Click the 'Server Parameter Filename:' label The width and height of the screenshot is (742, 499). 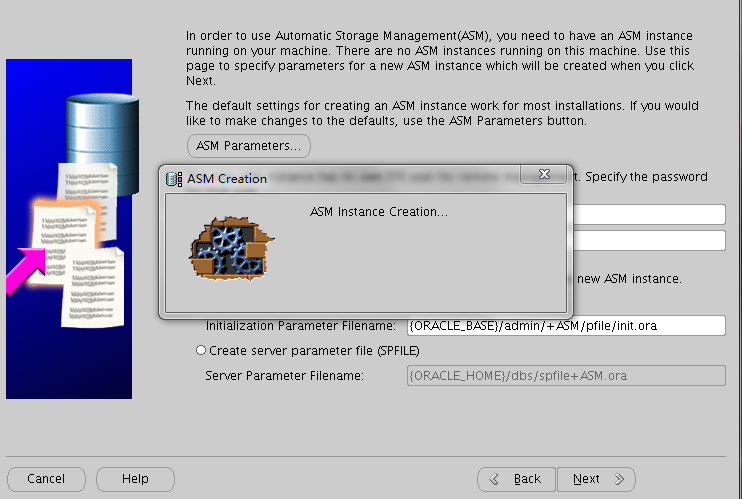(284, 376)
